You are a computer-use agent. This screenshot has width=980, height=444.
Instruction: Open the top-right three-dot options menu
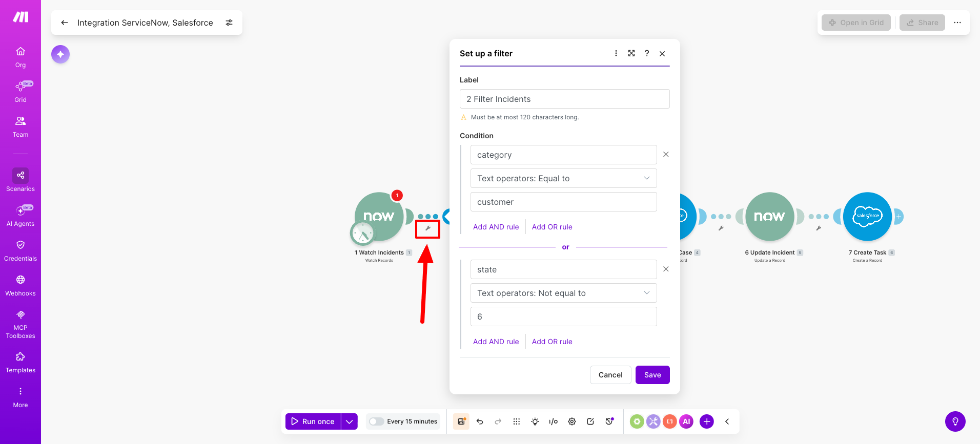click(x=957, y=23)
